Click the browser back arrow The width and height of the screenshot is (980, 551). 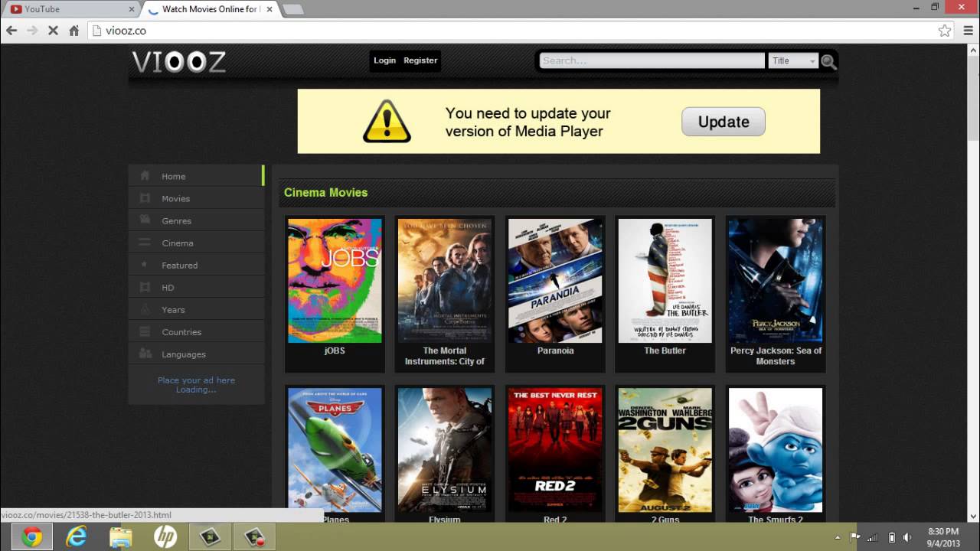coord(11,31)
